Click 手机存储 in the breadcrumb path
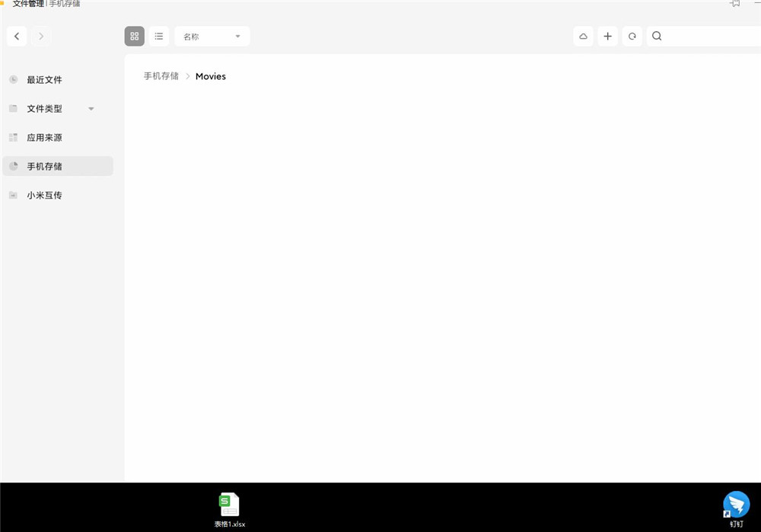 coord(161,76)
